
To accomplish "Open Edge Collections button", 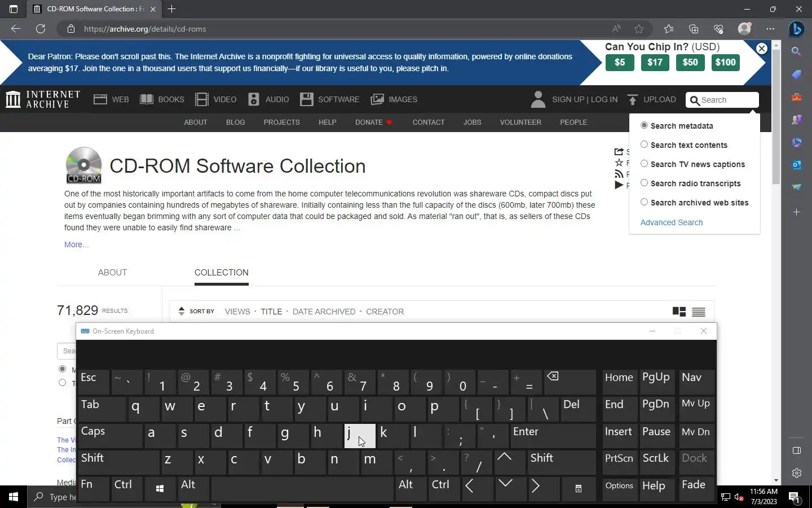I will [694, 29].
